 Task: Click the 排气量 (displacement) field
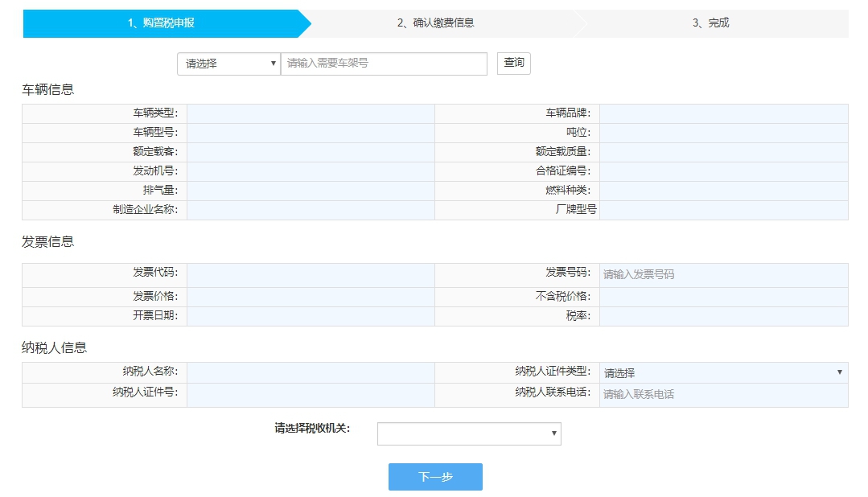[x=310, y=191]
